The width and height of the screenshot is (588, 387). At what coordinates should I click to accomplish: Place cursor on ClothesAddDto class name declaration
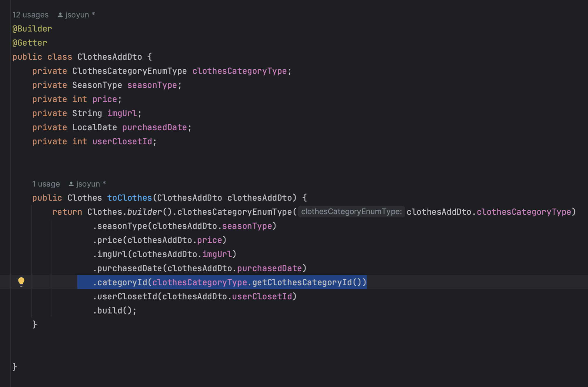(x=109, y=57)
